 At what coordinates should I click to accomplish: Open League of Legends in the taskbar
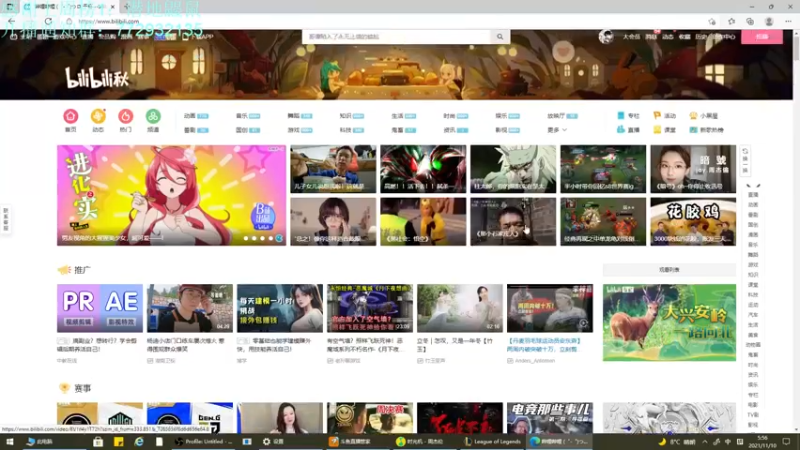(x=492, y=441)
